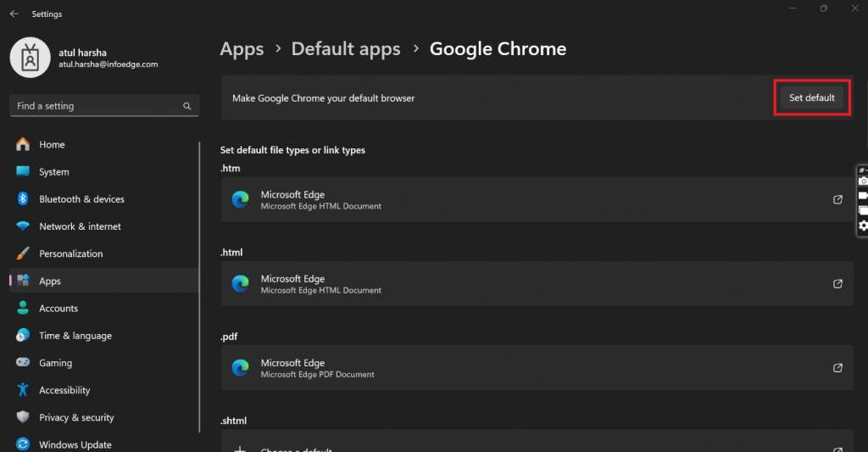
Task: Open Time & language via its clock icon
Action: [23, 335]
